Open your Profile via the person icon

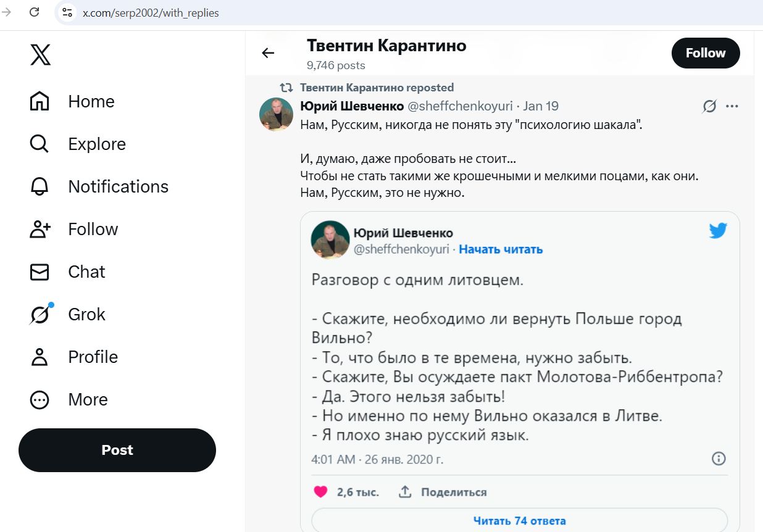click(x=39, y=357)
